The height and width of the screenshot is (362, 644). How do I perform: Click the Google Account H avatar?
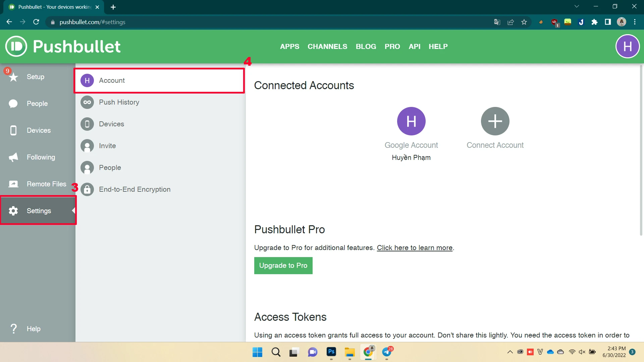click(411, 121)
